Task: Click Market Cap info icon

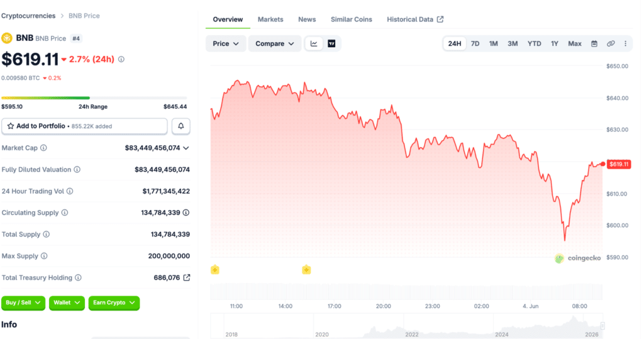Action: tap(43, 148)
